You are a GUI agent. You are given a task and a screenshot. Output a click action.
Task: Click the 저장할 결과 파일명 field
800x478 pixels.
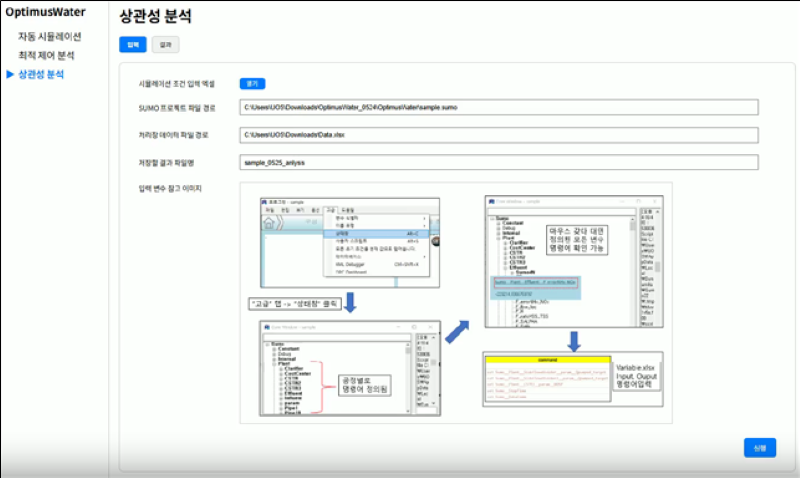pyautogui.click(x=500, y=161)
